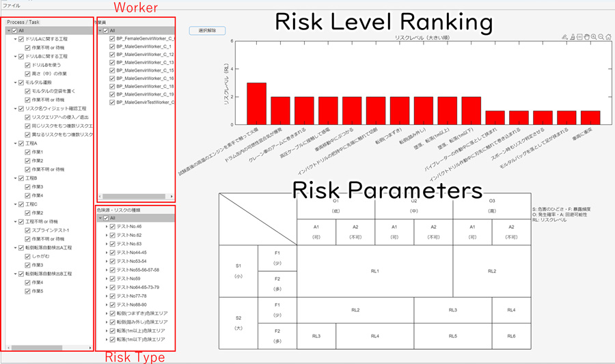Collapse the モルタル運搬 node
The height and width of the screenshot is (364, 615).
point(15,83)
